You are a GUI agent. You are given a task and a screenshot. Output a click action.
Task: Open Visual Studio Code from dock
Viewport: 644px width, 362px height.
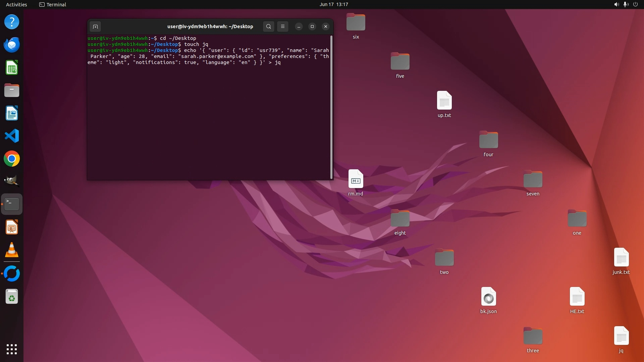click(x=12, y=136)
